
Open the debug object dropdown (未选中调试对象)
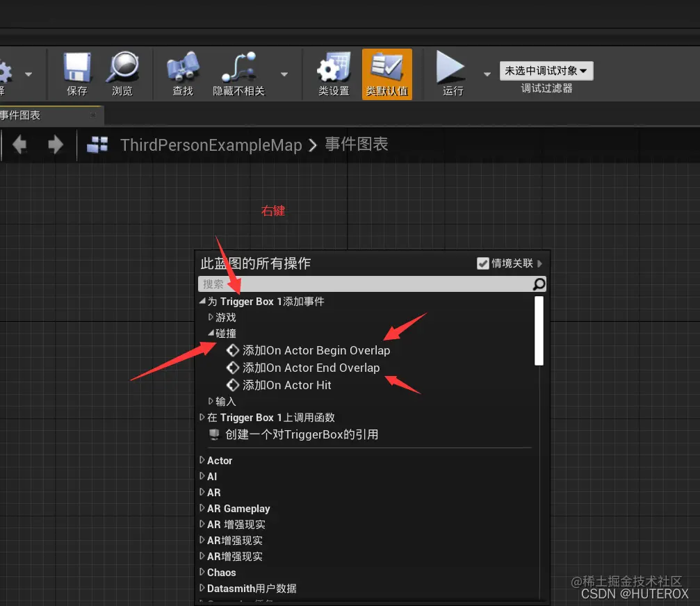click(546, 71)
